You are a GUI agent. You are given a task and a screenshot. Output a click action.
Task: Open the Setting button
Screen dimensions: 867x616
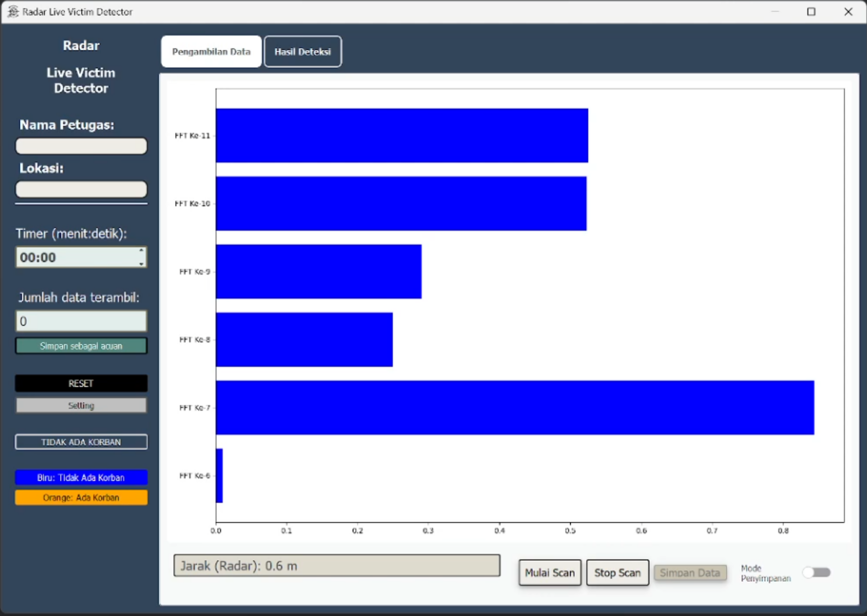click(x=81, y=406)
